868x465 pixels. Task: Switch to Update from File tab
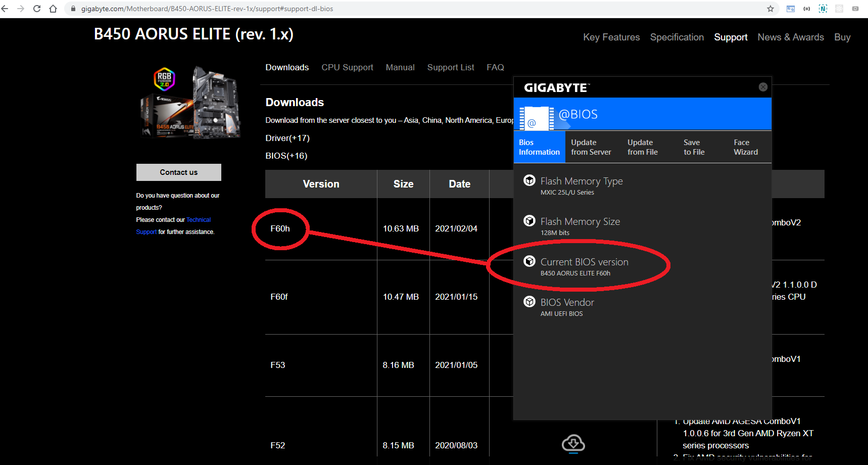[643, 147]
